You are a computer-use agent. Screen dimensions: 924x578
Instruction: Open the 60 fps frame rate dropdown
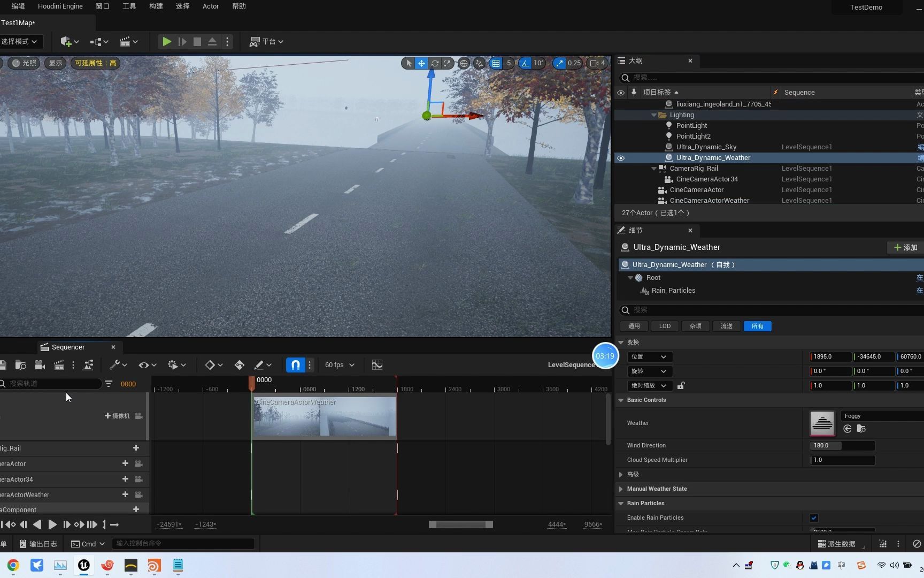340,365
